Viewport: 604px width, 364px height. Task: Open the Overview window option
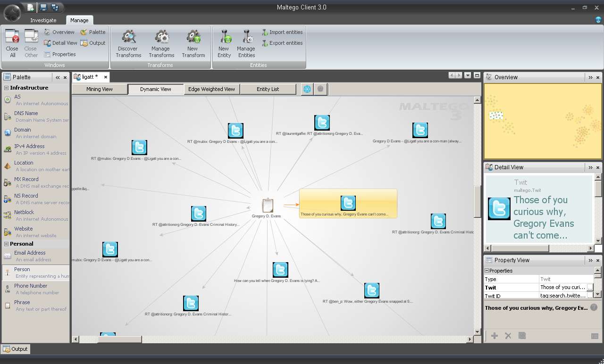click(59, 32)
